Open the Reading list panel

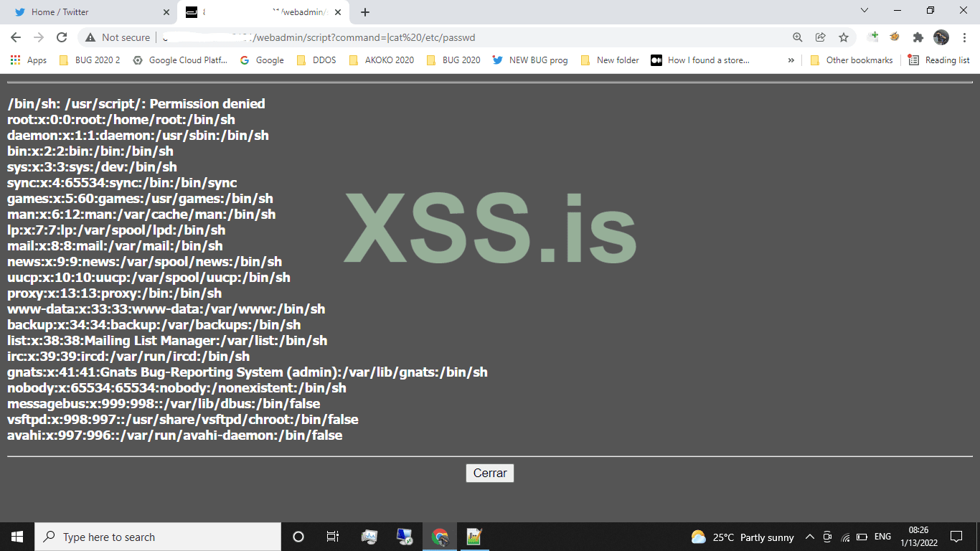pos(939,60)
